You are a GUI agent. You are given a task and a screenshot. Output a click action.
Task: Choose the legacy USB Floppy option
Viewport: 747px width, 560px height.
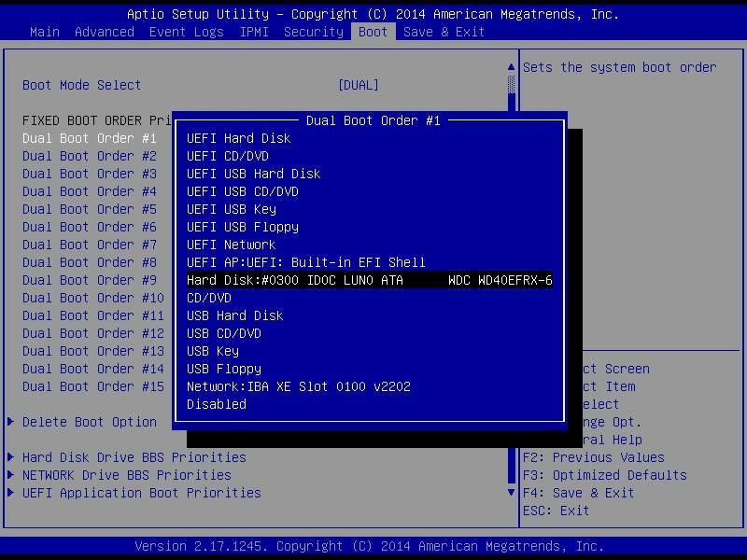click(224, 369)
